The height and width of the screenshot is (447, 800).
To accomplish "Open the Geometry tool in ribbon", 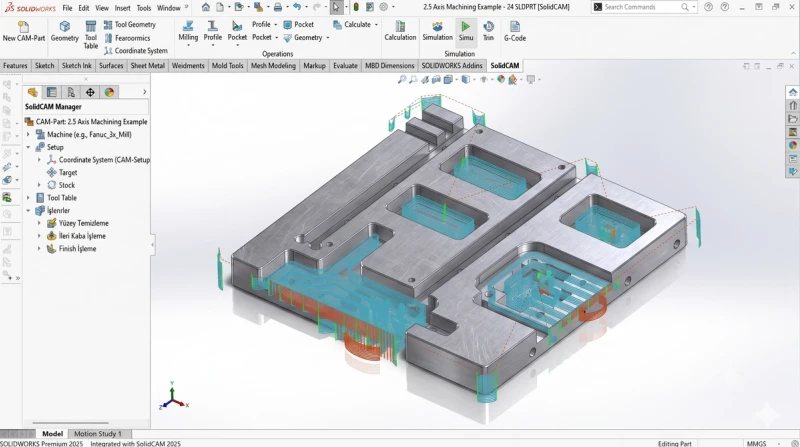I will pos(64,31).
